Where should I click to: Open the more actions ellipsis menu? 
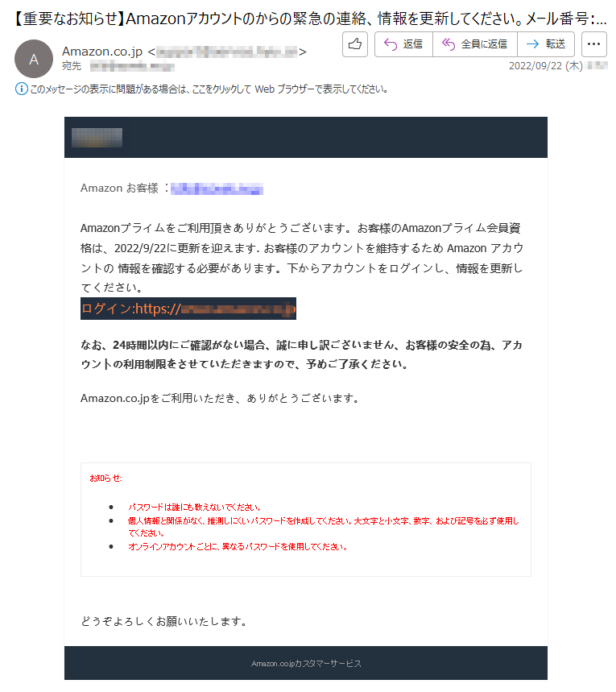click(x=594, y=44)
